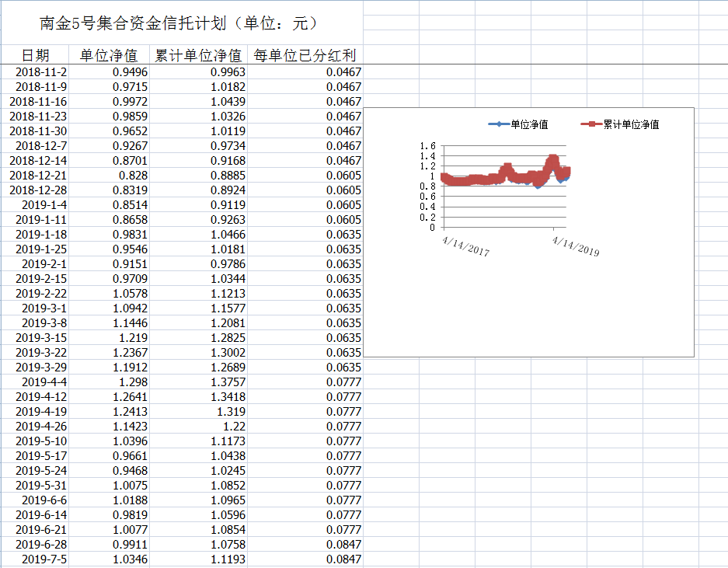Select cell 0.828 in 2018-12-21 row

109,175
